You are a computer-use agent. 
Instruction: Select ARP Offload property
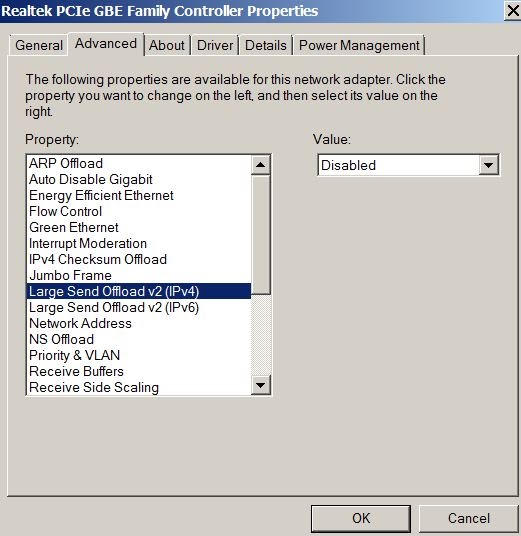point(139,163)
